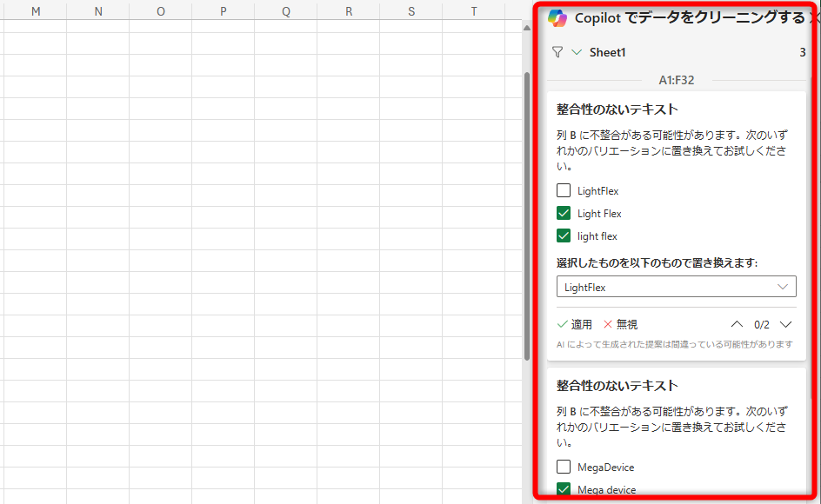This screenshot has width=821, height=504.
Task: Open the filter icon beside Sheet1
Action: click(x=557, y=52)
